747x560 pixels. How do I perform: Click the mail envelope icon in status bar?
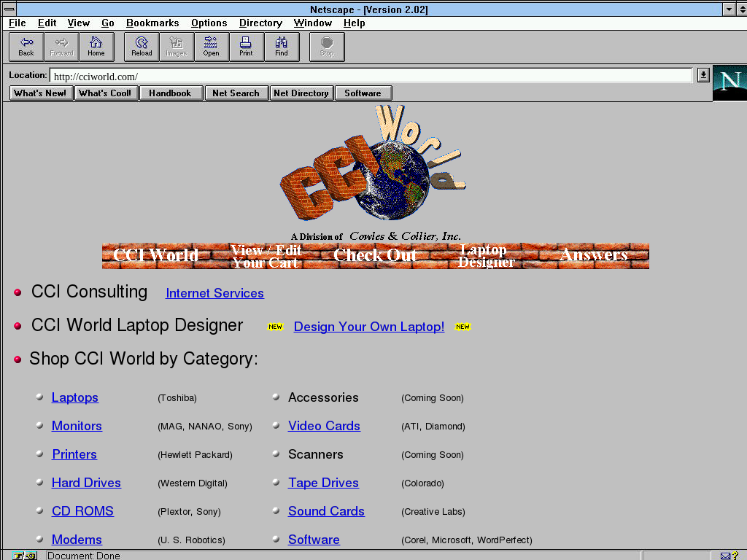(x=725, y=556)
